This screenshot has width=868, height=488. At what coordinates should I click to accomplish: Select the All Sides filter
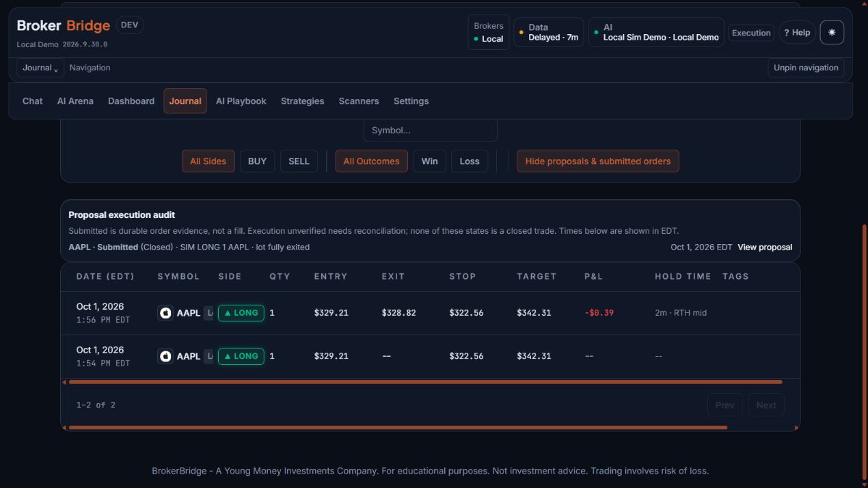(208, 161)
